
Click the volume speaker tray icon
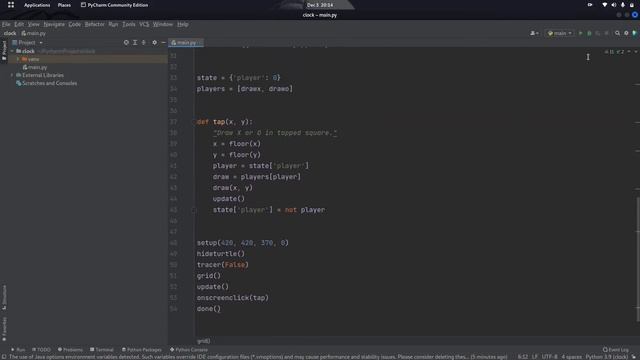click(613, 5)
